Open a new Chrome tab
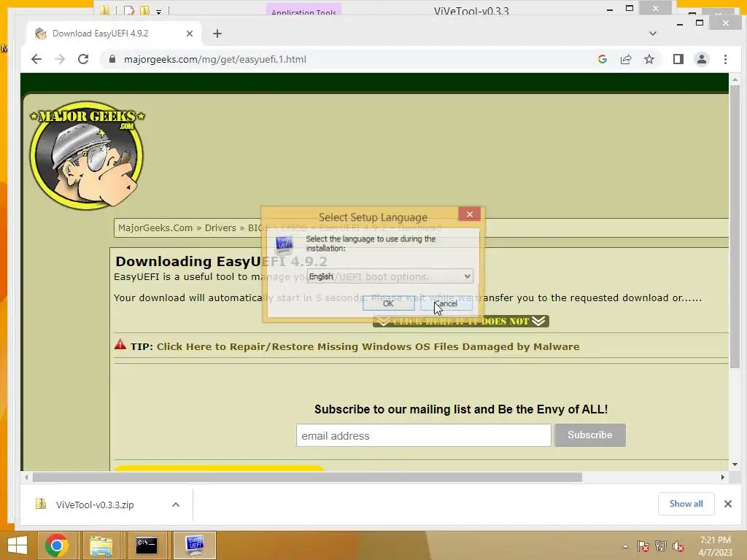The width and height of the screenshot is (747, 560). (x=217, y=34)
